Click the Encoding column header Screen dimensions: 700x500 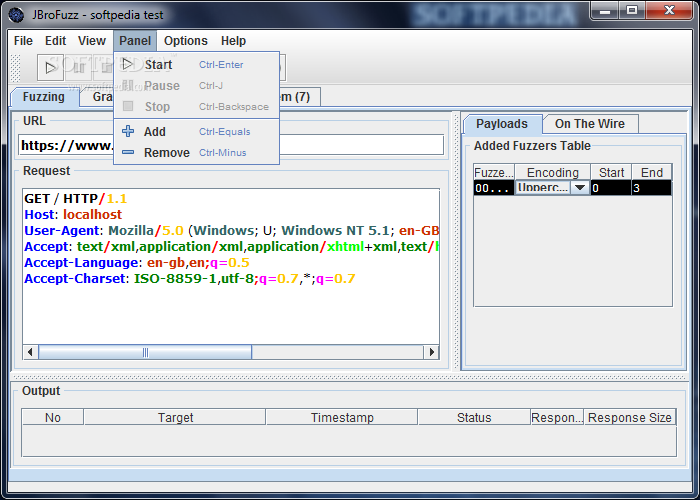pos(553,172)
